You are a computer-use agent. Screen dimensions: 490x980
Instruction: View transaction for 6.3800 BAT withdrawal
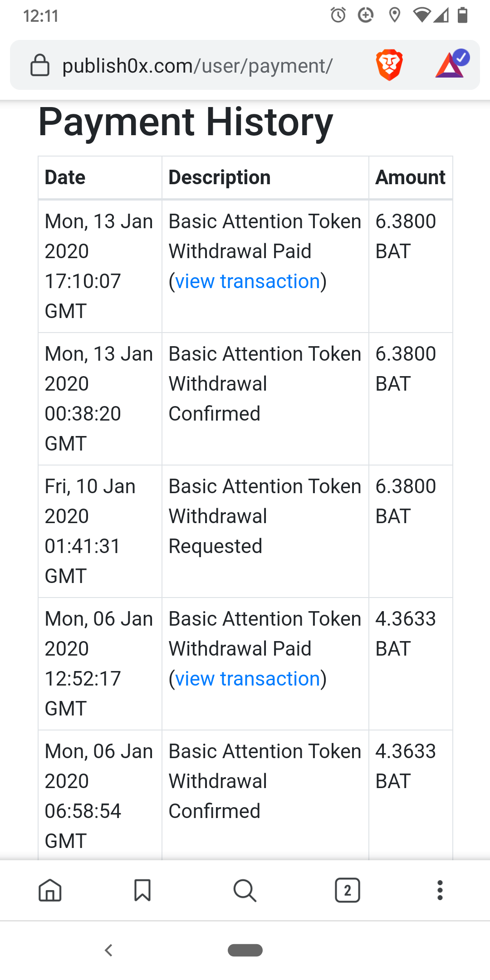pyautogui.click(x=248, y=281)
